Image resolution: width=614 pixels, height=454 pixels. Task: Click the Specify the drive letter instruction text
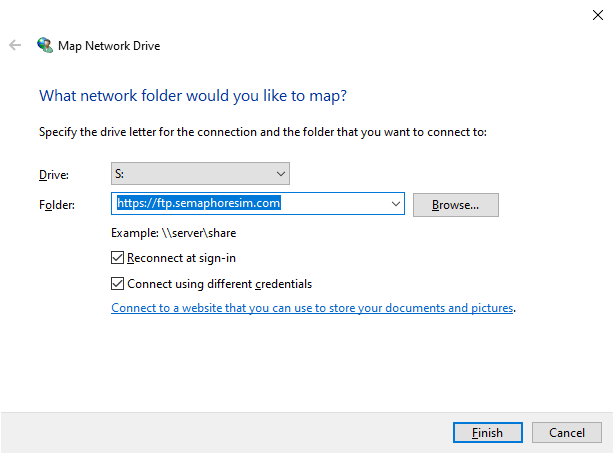(x=262, y=132)
